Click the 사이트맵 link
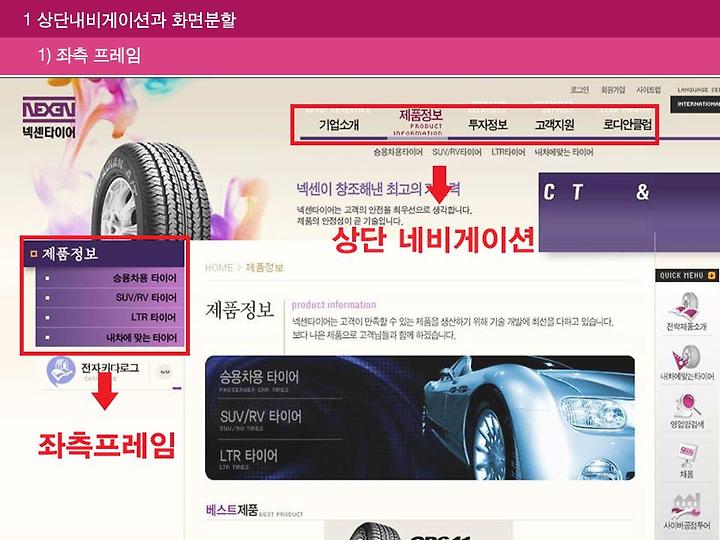 (x=648, y=90)
